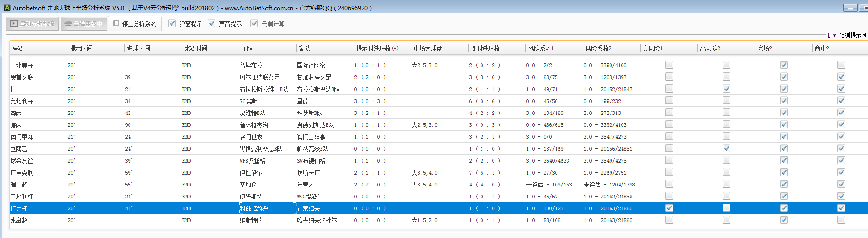The image size is (868, 238).
Task: Select the 奥地利杯 SC瑞斯 match row
Action: pyautogui.click(x=248, y=101)
